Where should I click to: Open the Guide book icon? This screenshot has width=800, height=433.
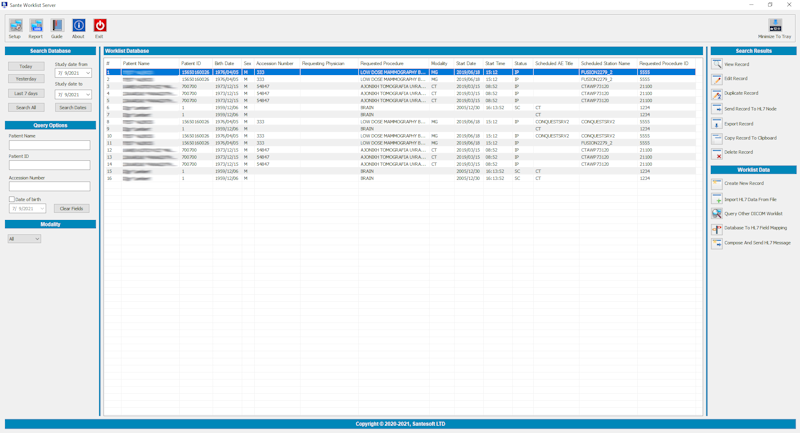coord(57,26)
